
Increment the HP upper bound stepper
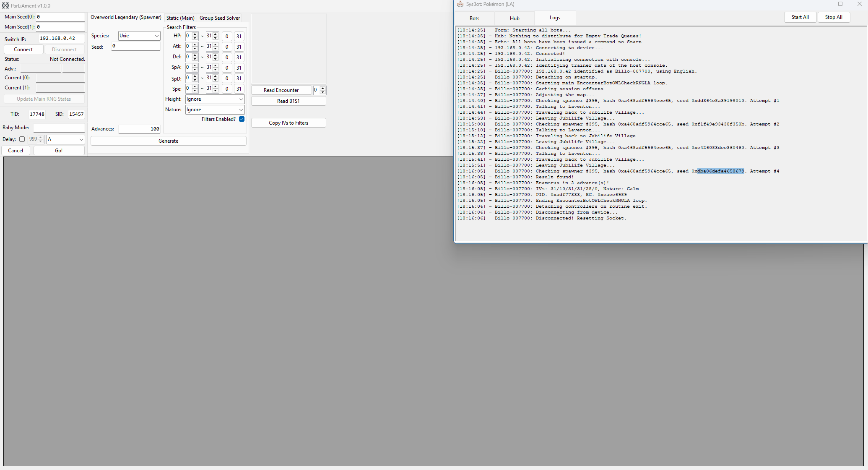tap(215, 34)
